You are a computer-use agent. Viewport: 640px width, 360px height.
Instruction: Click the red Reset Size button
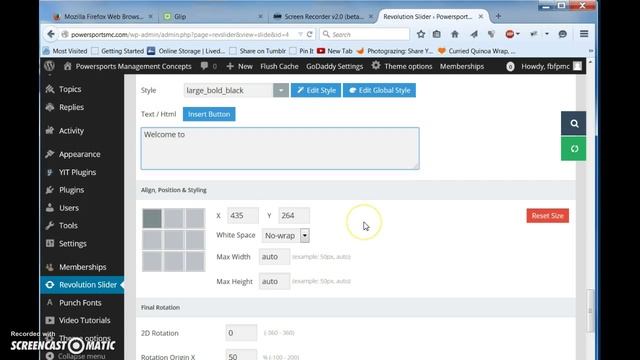pos(547,216)
